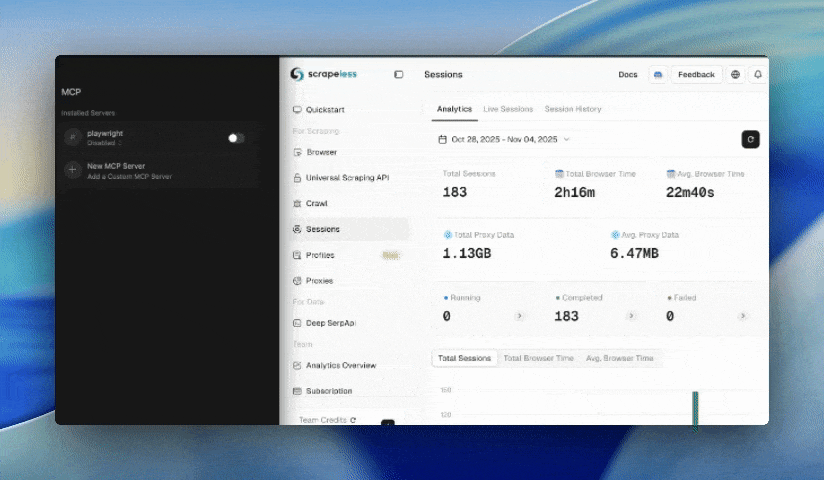This screenshot has height=480, width=824.
Task: Expand the Running sessions chevron
Action: click(x=519, y=316)
